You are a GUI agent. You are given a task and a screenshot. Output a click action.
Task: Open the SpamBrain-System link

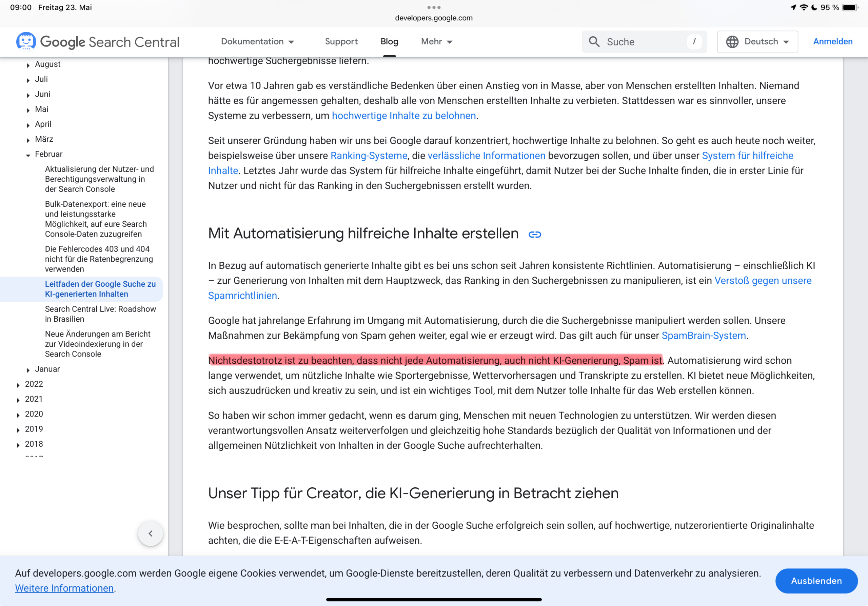[x=704, y=336]
